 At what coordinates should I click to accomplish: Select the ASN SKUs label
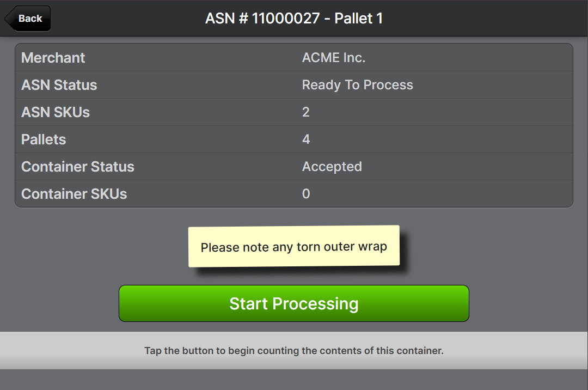[x=56, y=112]
